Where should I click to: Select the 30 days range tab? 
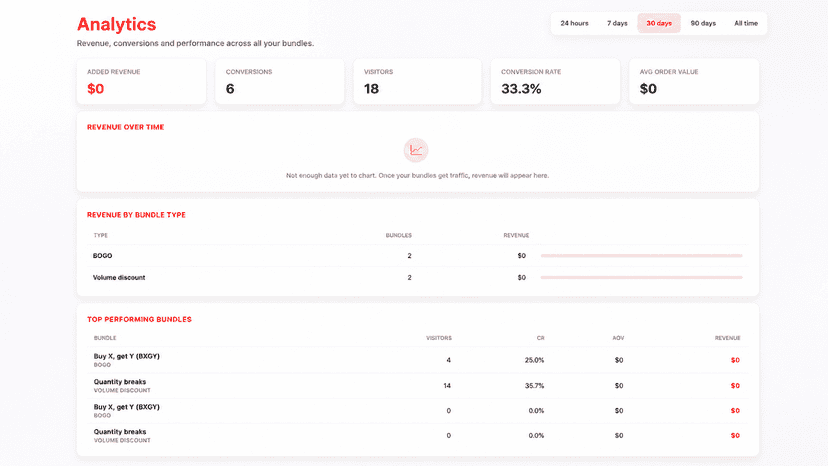click(659, 23)
